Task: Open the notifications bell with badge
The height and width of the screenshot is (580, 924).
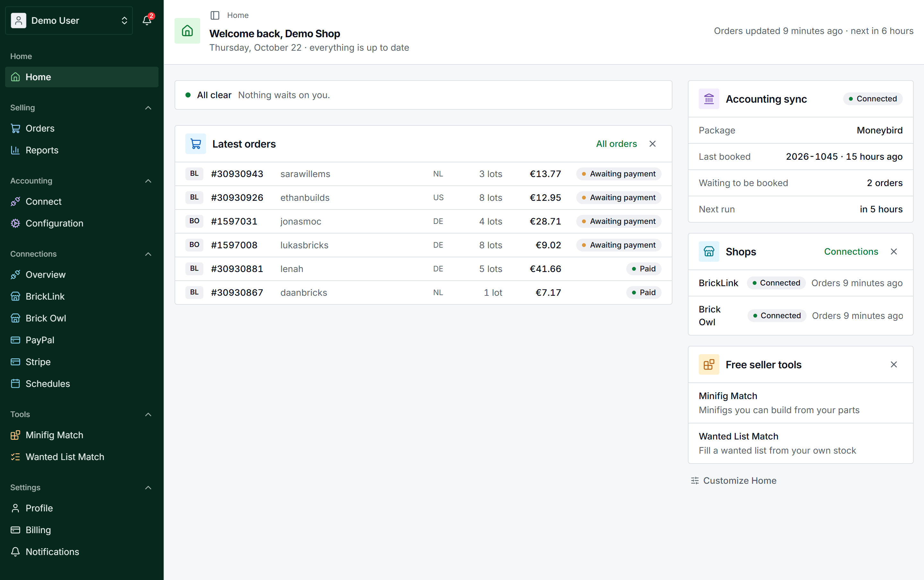Action: tap(147, 20)
